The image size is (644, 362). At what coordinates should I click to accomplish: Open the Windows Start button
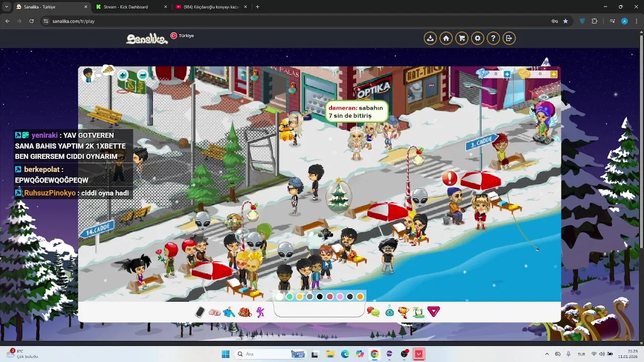[225, 354]
